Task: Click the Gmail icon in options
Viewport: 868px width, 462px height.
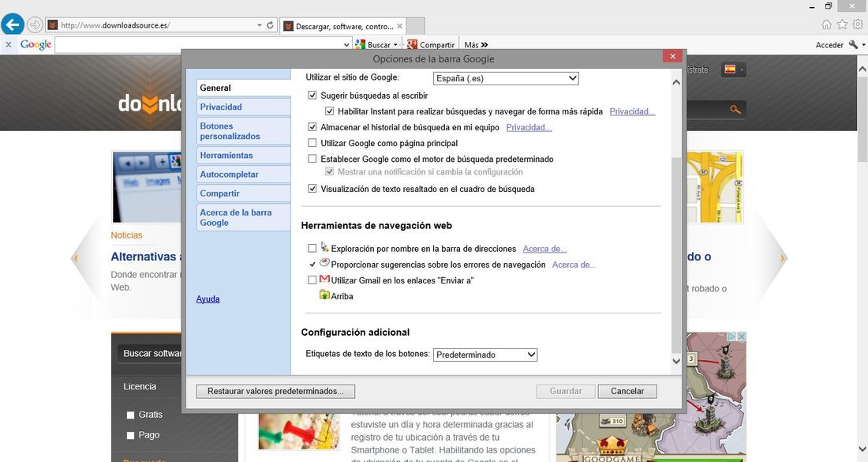Action: pos(324,280)
